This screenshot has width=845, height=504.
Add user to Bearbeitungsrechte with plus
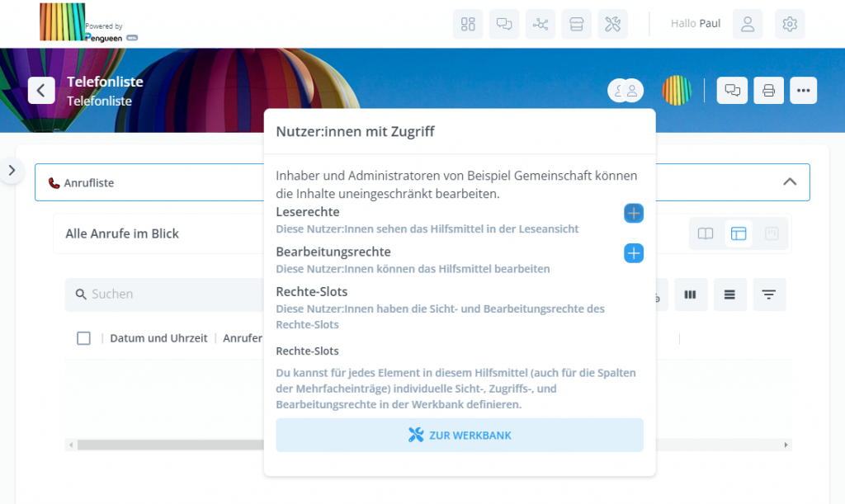click(633, 253)
